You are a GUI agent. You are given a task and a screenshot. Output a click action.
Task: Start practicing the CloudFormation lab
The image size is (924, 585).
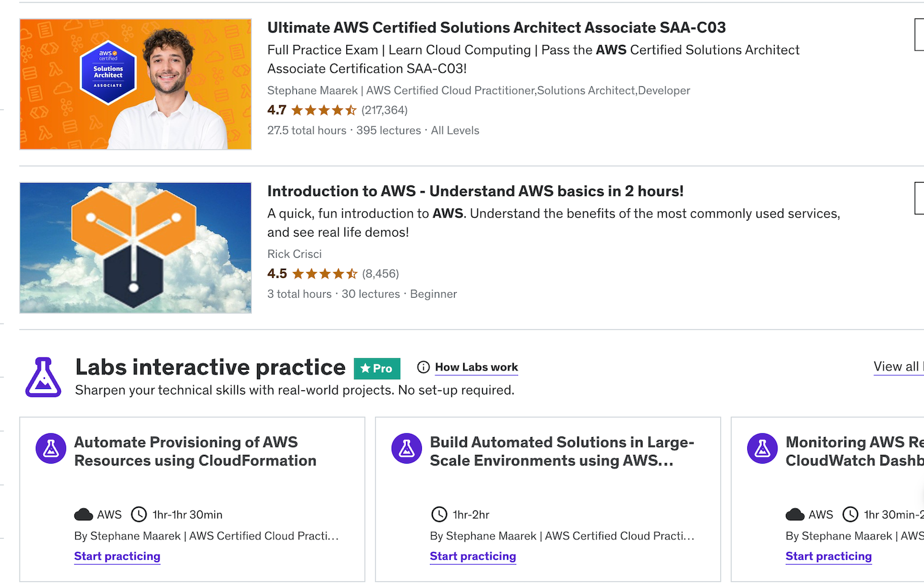[117, 556]
